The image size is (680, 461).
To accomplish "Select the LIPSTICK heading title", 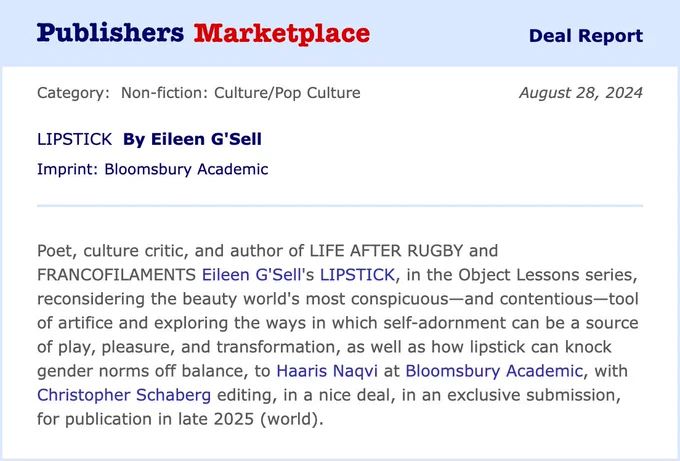I will 75,139.
